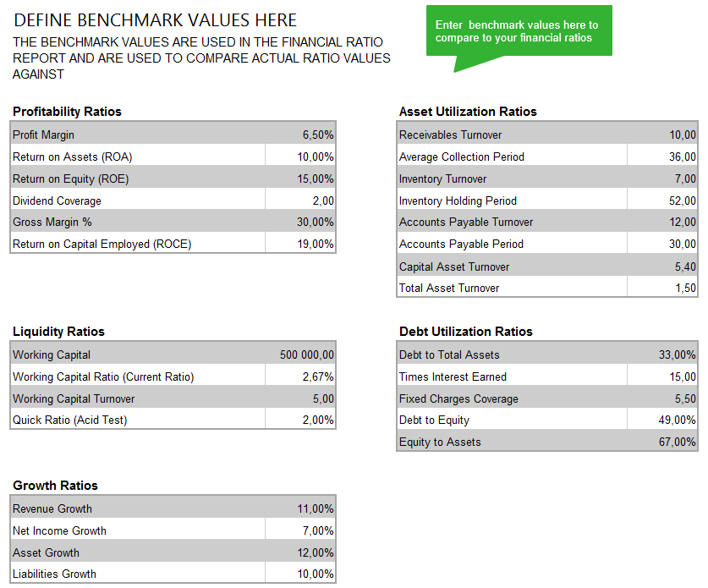This screenshot has width=708, height=588.
Task: Click the Quick Ratio (Acid Test) value
Action: (301, 420)
